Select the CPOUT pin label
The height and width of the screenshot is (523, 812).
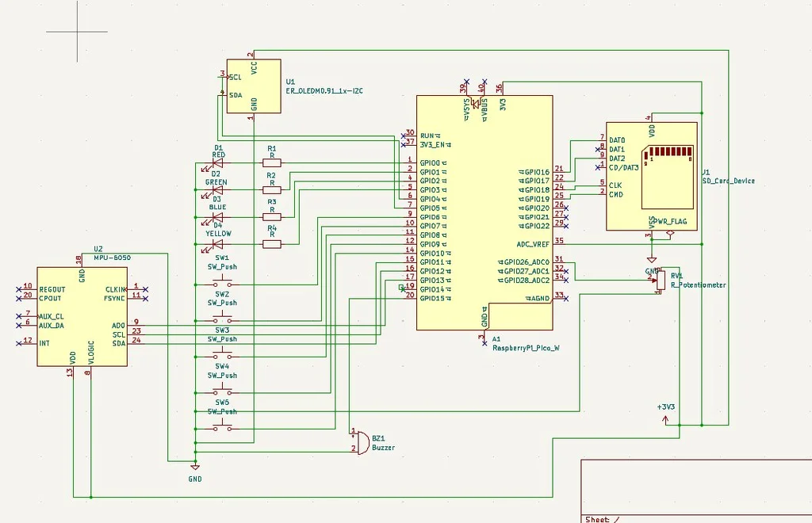pos(50,298)
